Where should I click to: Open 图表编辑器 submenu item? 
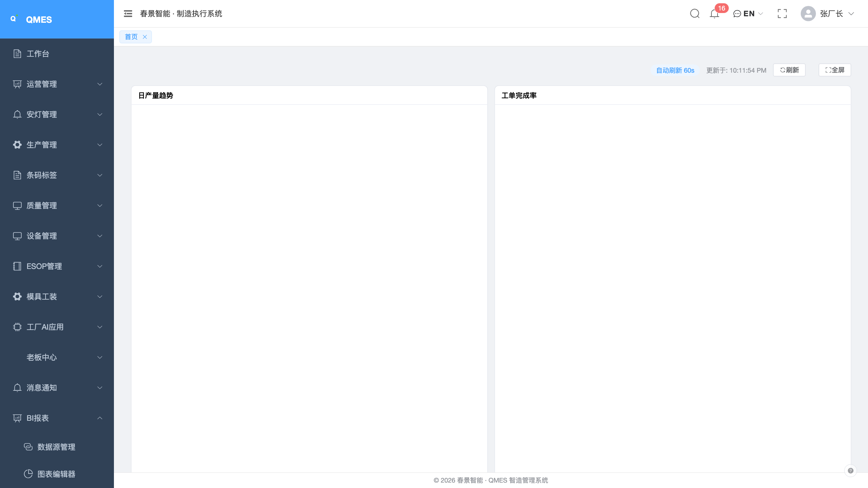[57, 474]
